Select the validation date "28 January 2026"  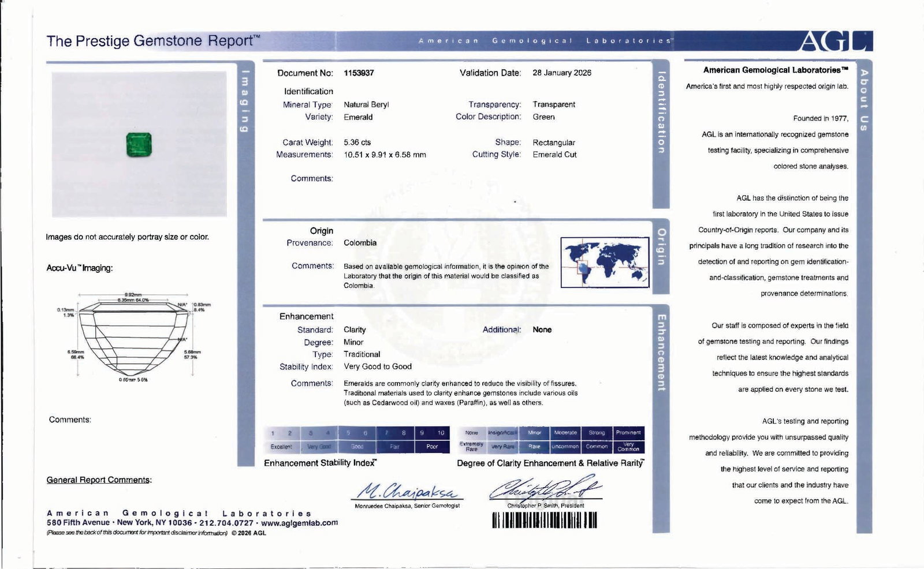click(562, 73)
